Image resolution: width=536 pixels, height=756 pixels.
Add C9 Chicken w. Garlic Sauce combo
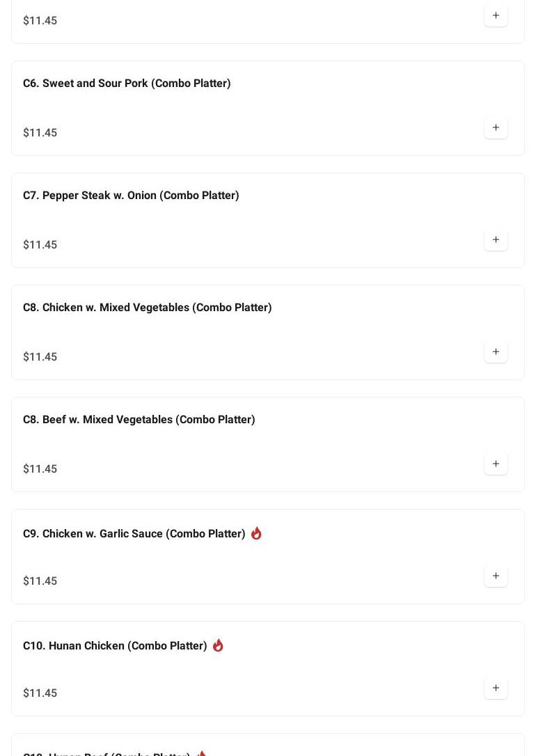click(x=496, y=576)
